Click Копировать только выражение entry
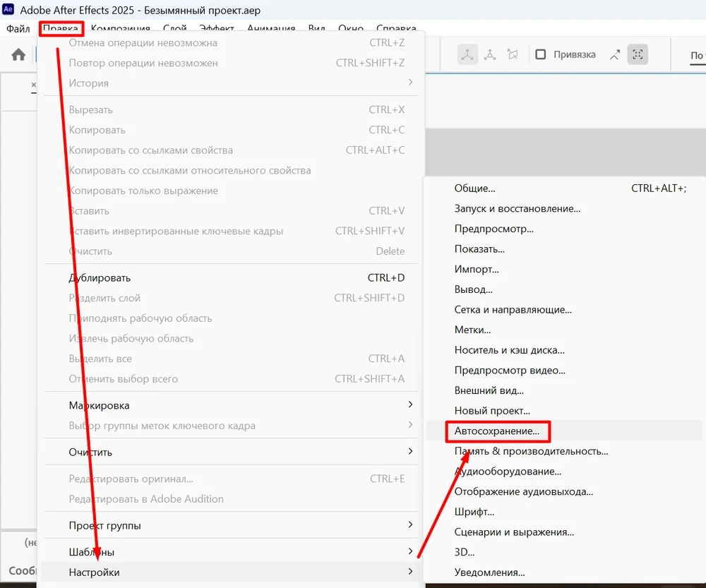706x588 pixels. pyautogui.click(x=231, y=191)
